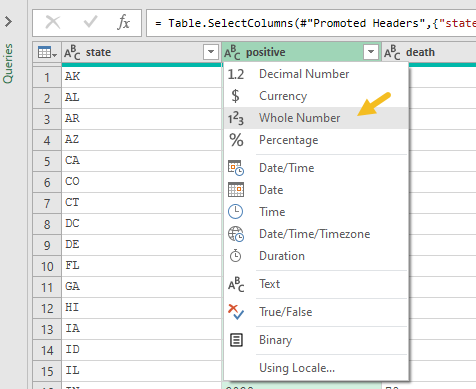The width and height of the screenshot is (476, 389).
Task: Click the CO state cell
Action: (142, 182)
